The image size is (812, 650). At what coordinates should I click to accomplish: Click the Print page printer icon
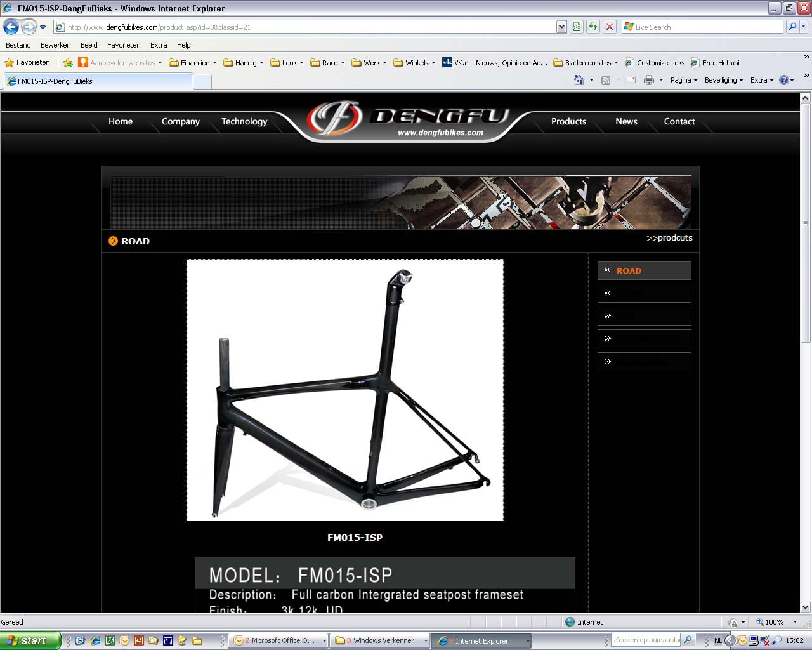[648, 80]
